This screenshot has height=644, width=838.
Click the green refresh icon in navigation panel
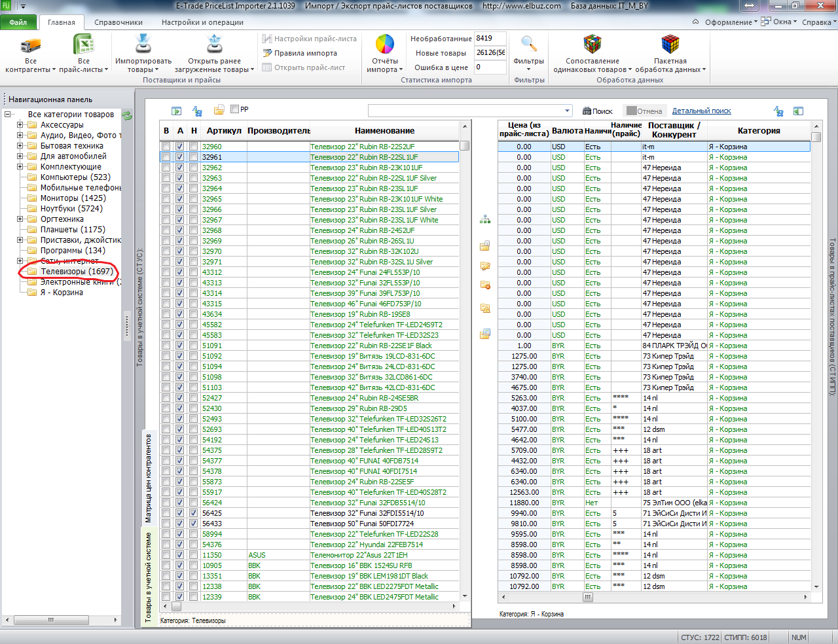pyautogui.click(x=127, y=116)
